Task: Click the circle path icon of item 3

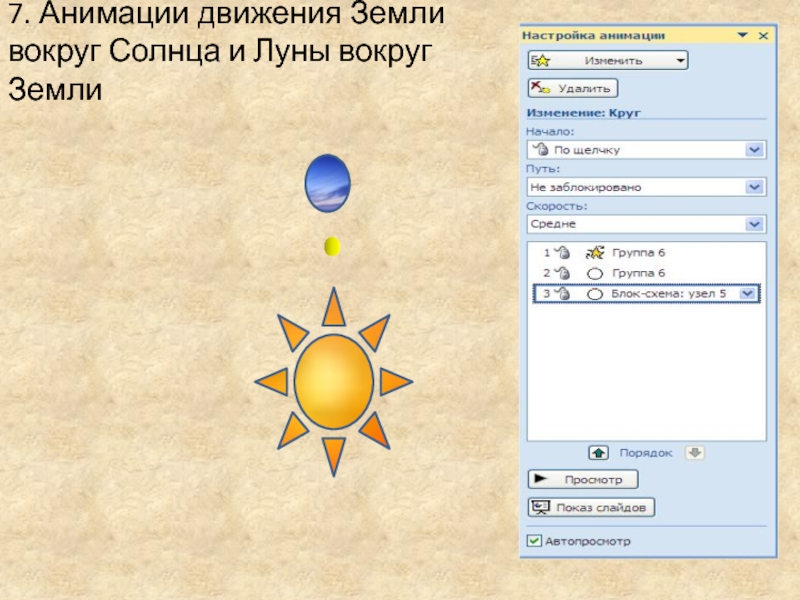Action: click(595, 294)
